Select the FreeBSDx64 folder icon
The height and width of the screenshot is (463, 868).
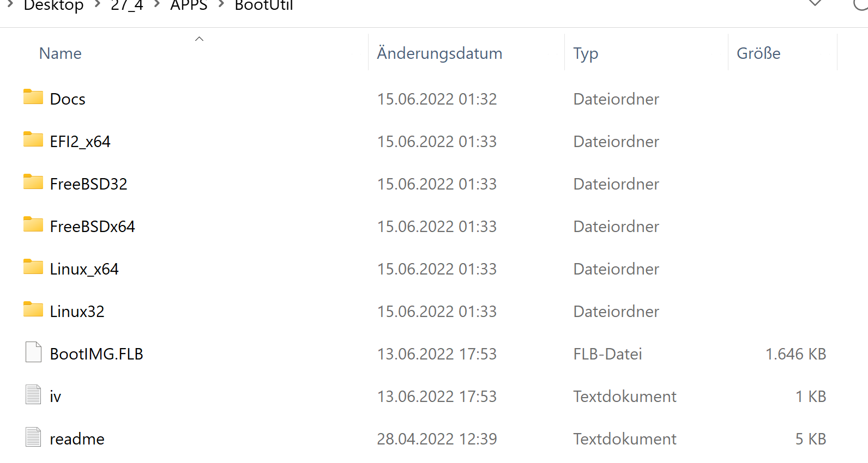[33, 224]
